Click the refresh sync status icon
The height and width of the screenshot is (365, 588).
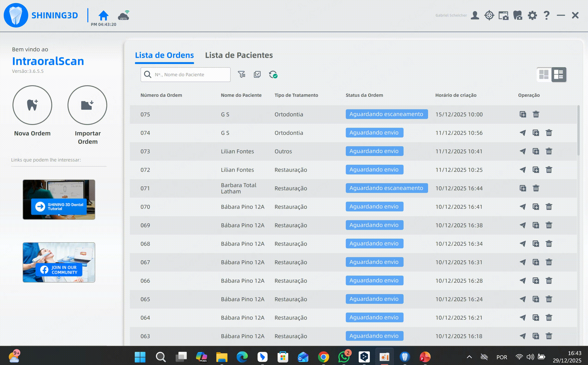pyautogui.click(x=273, y=74)
